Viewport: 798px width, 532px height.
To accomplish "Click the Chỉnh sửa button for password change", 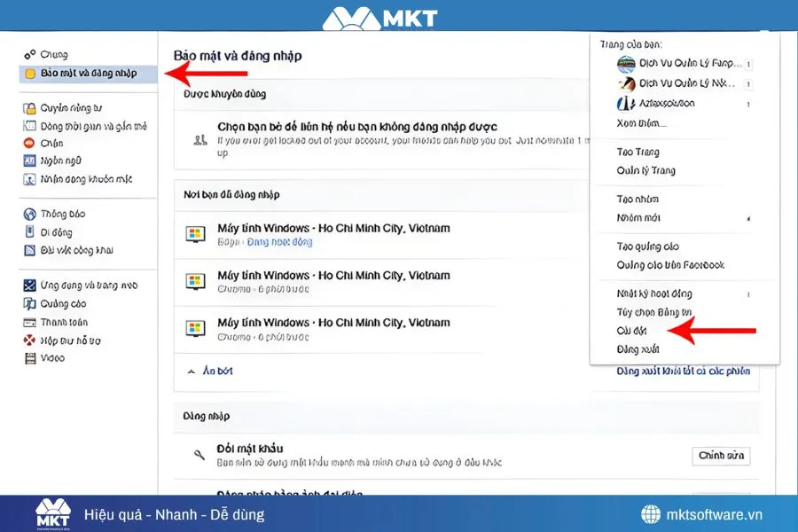I will pyautogui.click(x=720, y=454).
